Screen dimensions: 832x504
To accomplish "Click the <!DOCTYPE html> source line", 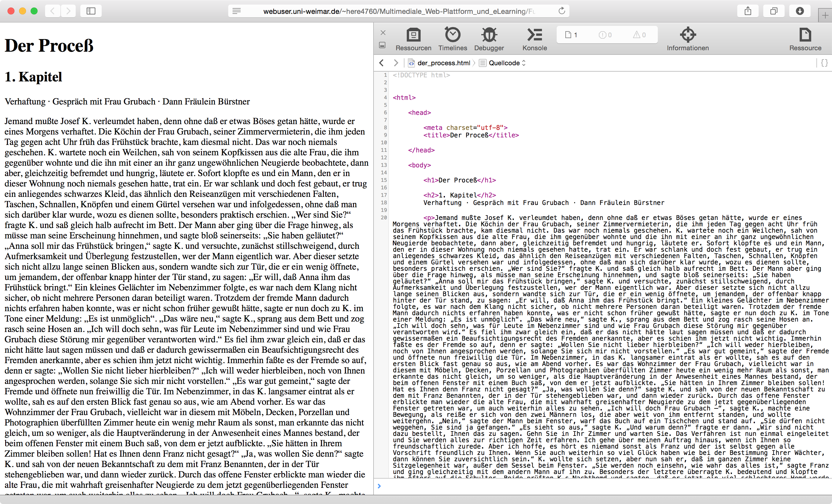I will pyautogui.click(x=421, y=75).
